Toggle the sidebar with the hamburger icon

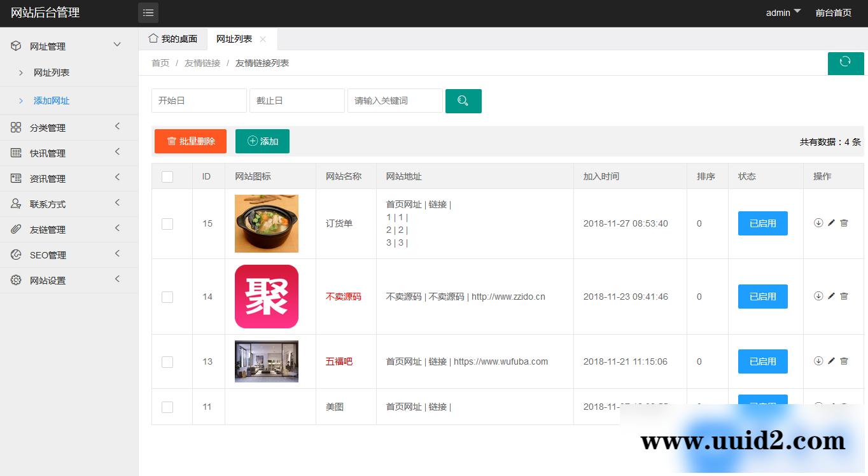pyautogui.click(x=148, y=13)
